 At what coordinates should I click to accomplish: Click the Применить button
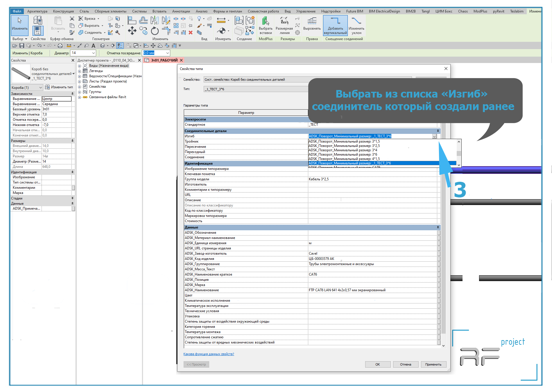click(x=433, y=364)
